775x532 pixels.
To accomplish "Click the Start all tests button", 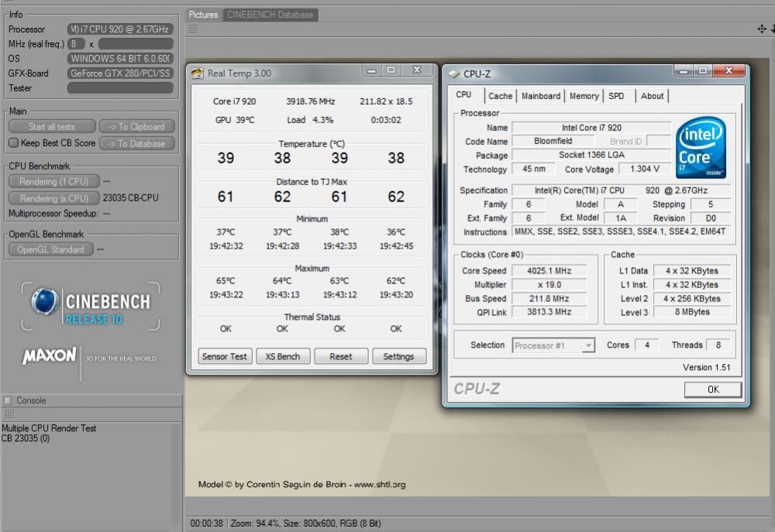I will click(x=52, y=127).
